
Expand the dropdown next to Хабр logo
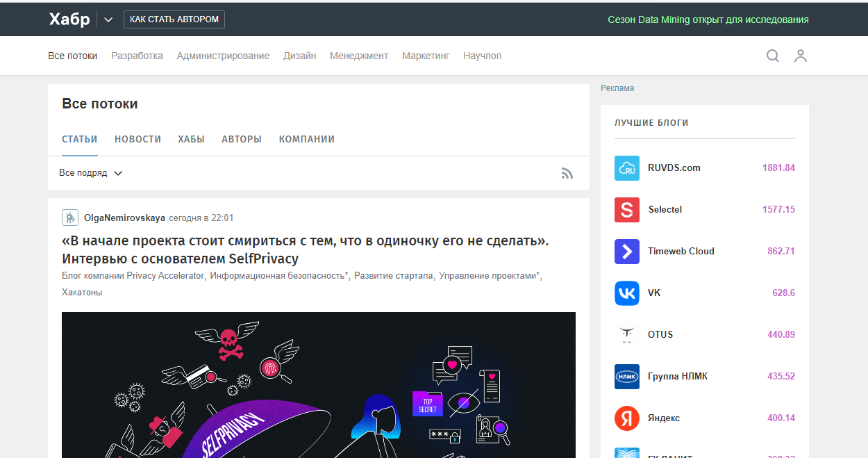[108, 19]
